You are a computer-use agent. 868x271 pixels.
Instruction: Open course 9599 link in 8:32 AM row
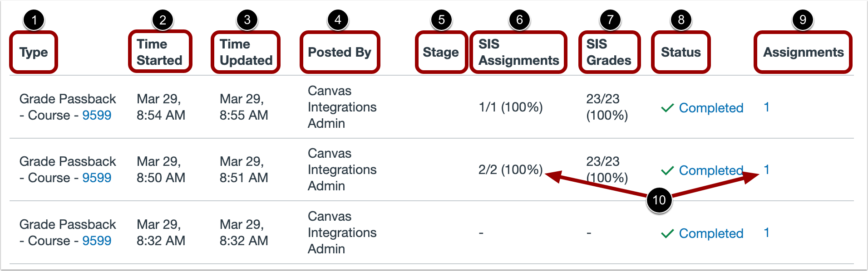point(97,241)
